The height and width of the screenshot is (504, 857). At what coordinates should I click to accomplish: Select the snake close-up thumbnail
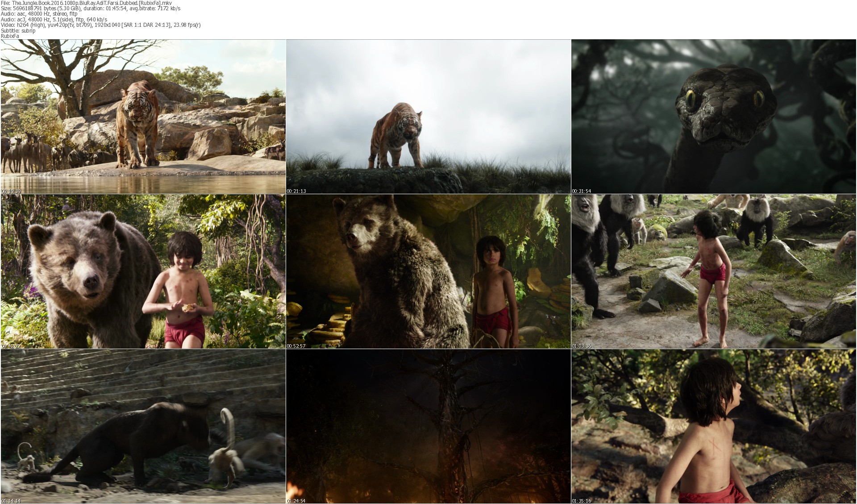(x=714, y=117)
